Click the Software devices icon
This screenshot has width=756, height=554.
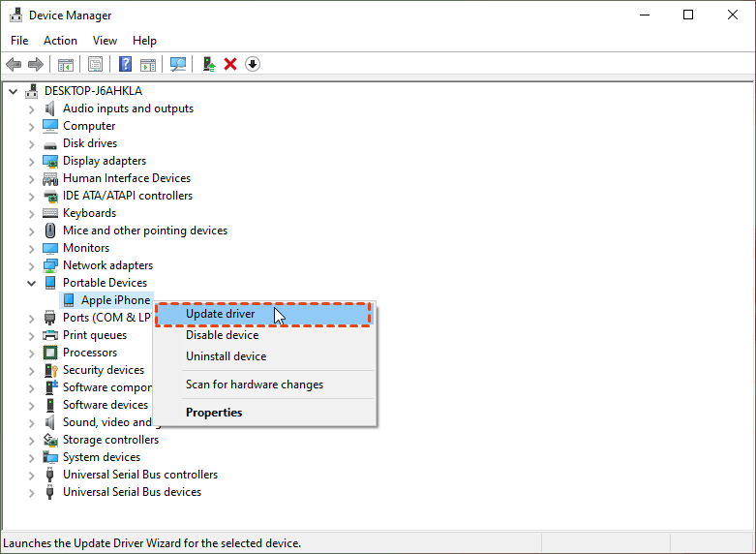pyautogui.click(x=50, y=405)
